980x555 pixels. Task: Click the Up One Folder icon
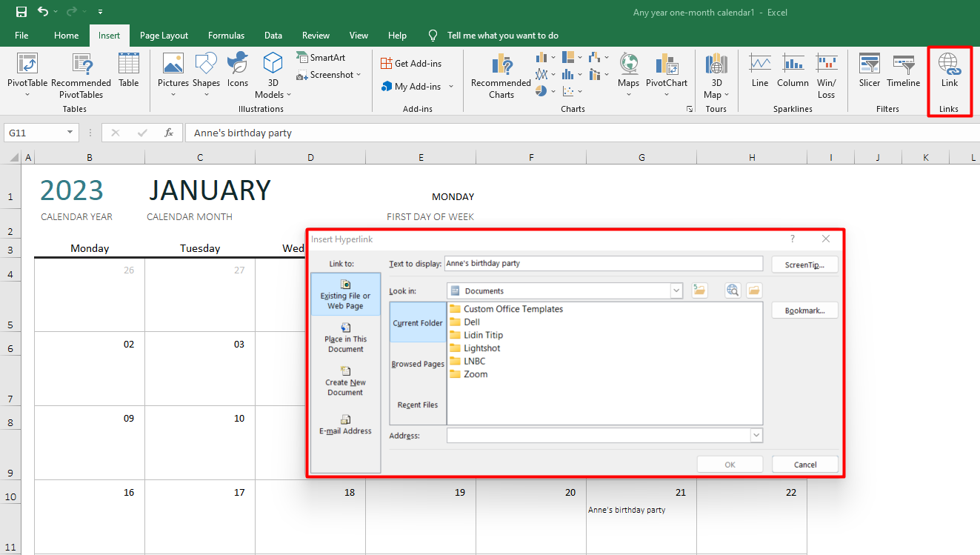[699, 291]
